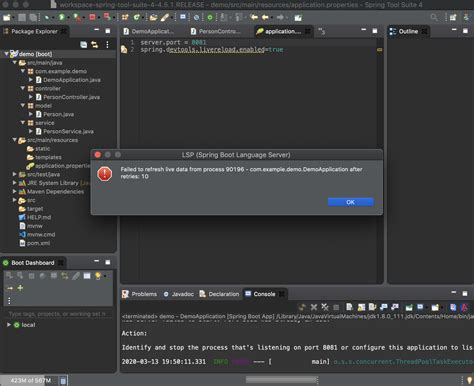Click Clear Console document icon

349,307
